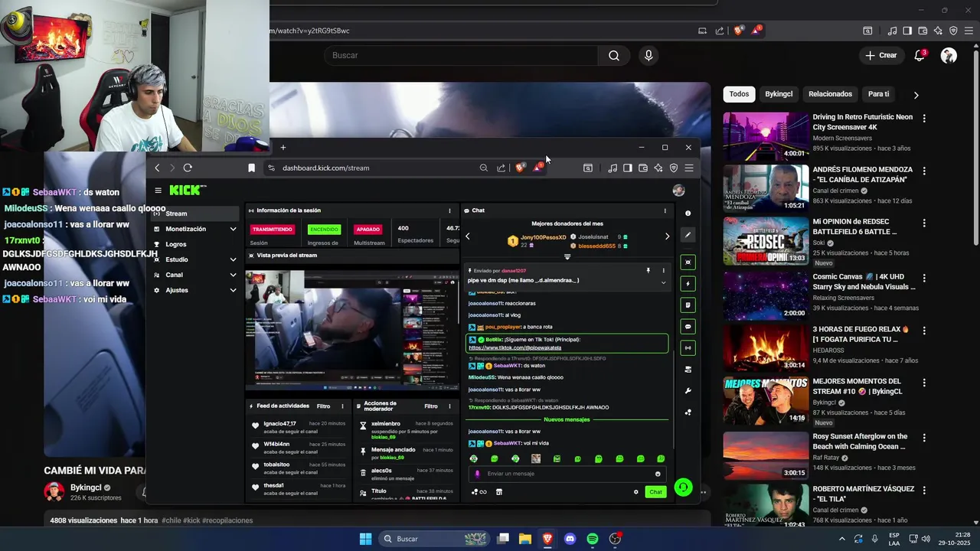Show previous top donors with left arrow

tap(468, 236)
